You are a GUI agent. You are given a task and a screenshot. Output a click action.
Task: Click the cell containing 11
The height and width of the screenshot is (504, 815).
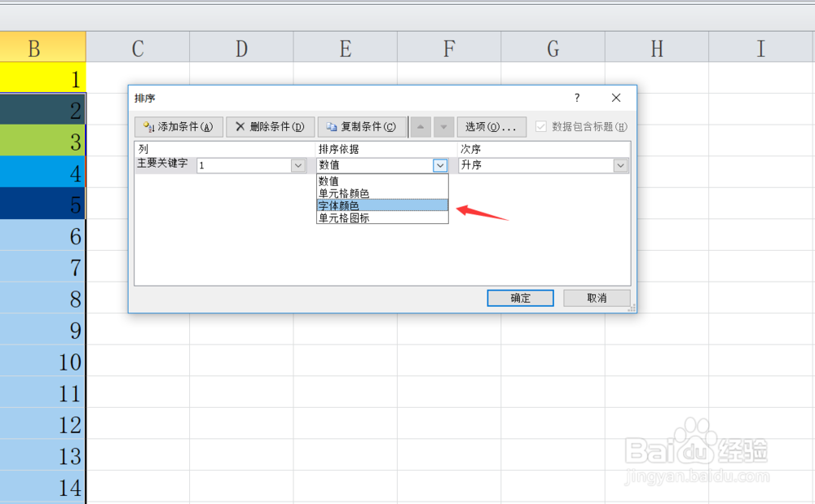pyautogui.click(x=42, y=392)
